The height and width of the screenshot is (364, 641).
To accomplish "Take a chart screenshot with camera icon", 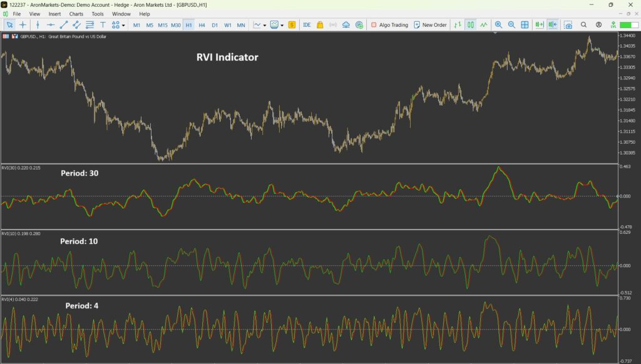I will point(568,25).
